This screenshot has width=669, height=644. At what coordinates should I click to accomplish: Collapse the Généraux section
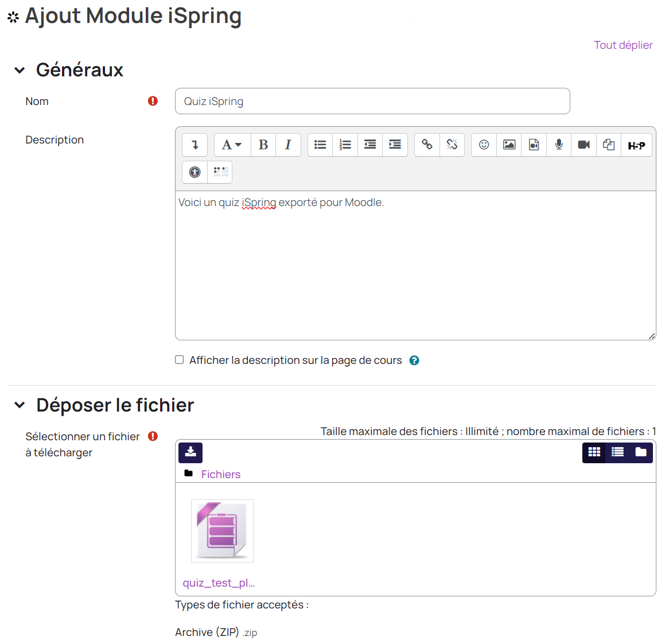click(x=20, y=70)
